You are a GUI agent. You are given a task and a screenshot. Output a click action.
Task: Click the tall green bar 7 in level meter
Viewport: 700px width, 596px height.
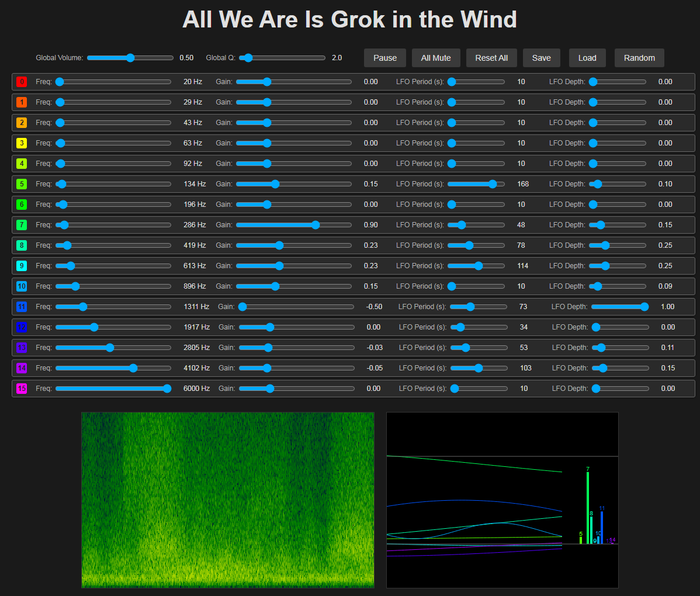pyautogui.click(x=587, y=508)
